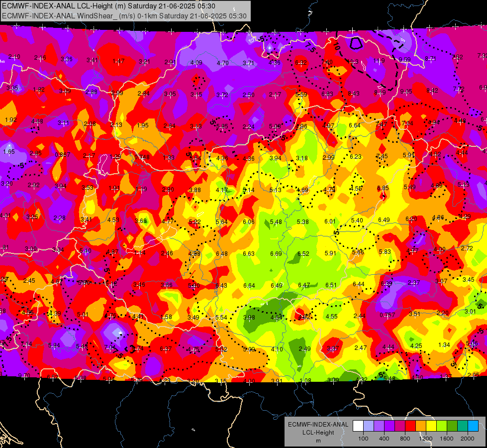Click the grid value '3.98'
The image size is (487, 448).
[x=249, y=318]
